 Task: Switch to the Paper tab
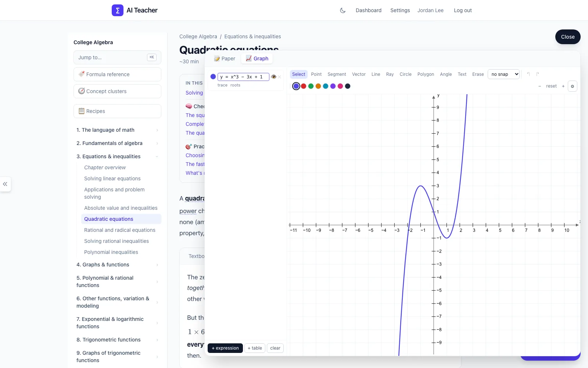[x=225, y=59]
